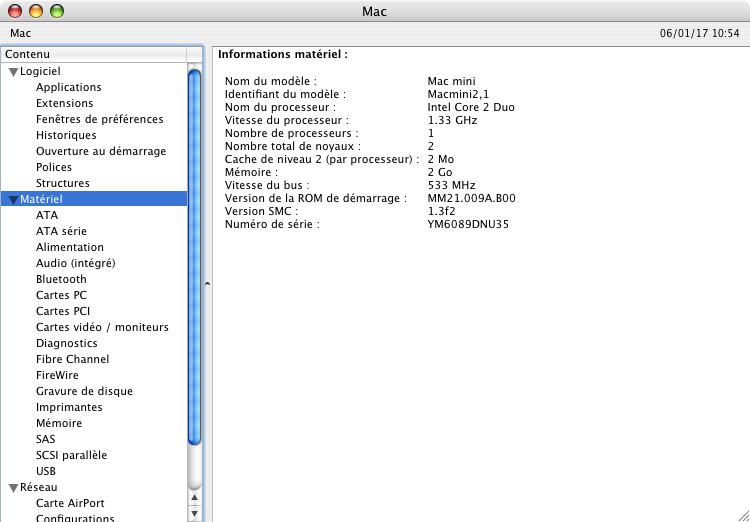Collapse the Réseau disclosure triangle
Image resolution: width=750 pixels, height=522 pixels.
(13, 488)
